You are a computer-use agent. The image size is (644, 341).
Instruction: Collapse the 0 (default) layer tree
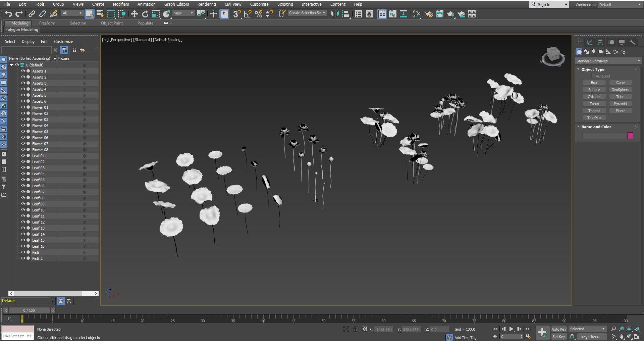click(11, 65)
